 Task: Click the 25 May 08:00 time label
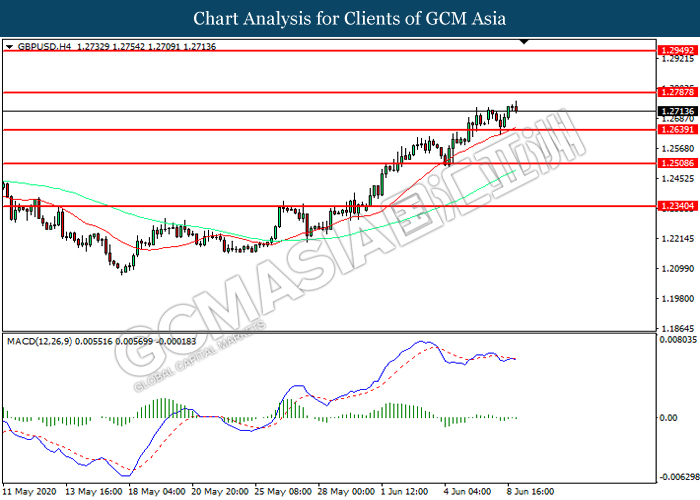click(x=283, y=492)
